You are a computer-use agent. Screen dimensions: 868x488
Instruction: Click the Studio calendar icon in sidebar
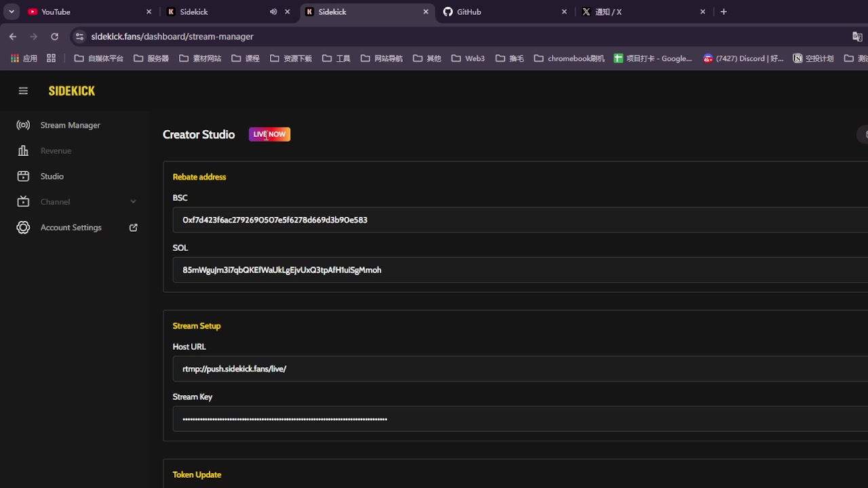(x=23, y=176)
